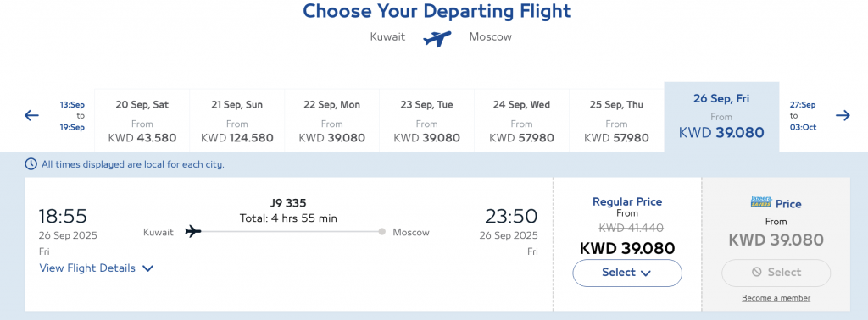Expand View Flight Details chevron
868x320 pixels.
click(147, 268)
